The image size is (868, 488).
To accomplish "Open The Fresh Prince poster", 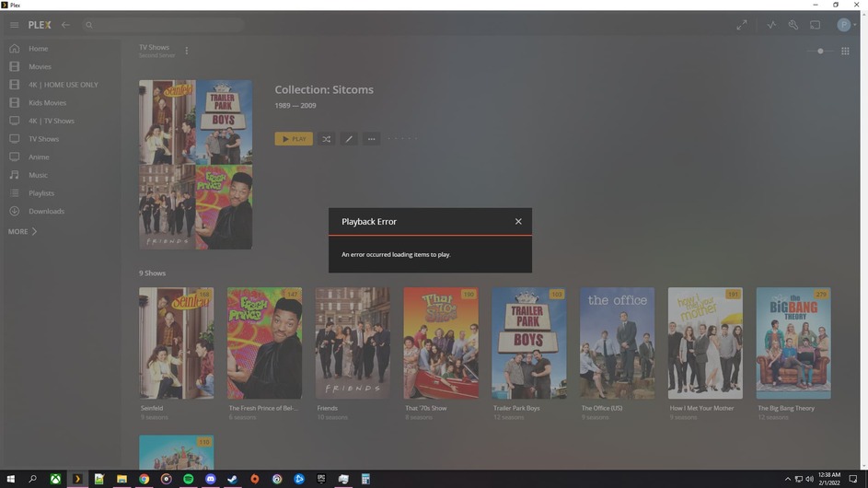I will pyautogui.click(x=264, y=343).
